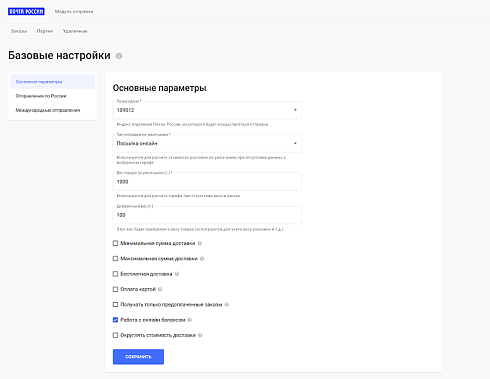The image size is (490, 379).
Task: Enable Минимальная сумма доставки checkbox
Action: click(115, 243)
